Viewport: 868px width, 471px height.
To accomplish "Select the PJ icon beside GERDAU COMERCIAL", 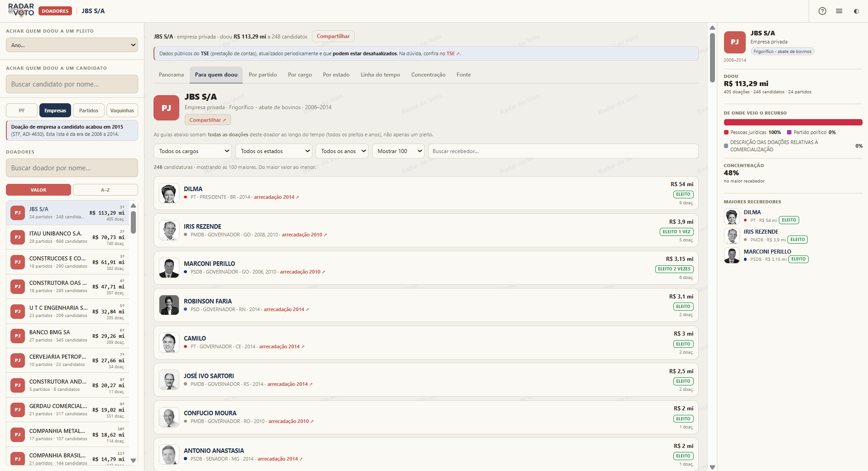I will point(18,409).
